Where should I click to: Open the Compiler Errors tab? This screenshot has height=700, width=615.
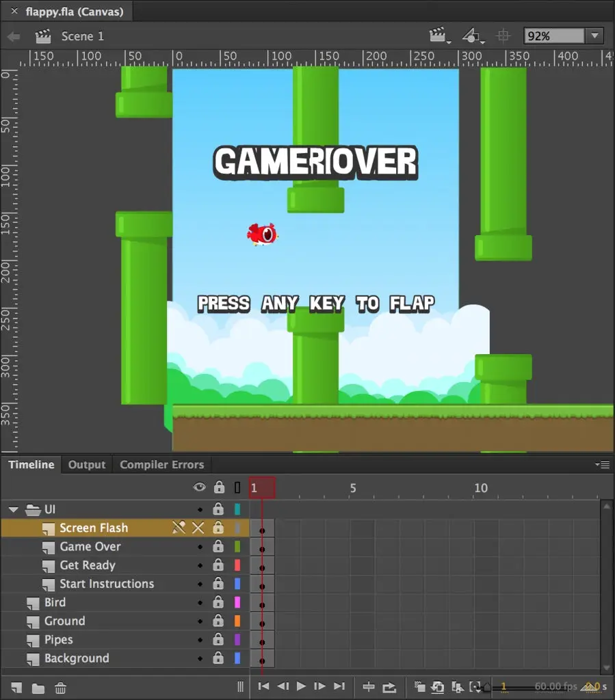(x=161, y=465)
